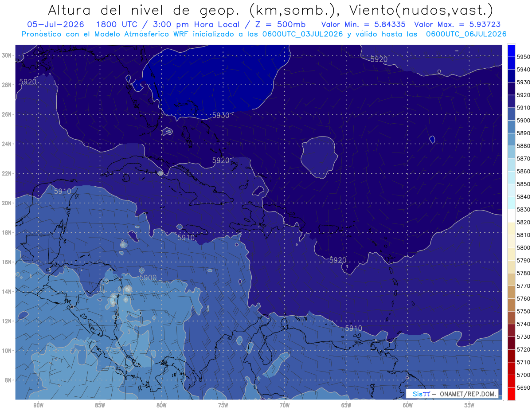532x411 pixels.
Task: Click the color scale label 5730
Action: [523, 337]
